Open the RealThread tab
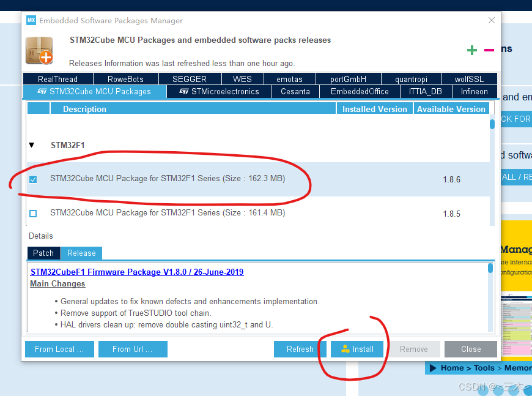 (x=58, y=79)
